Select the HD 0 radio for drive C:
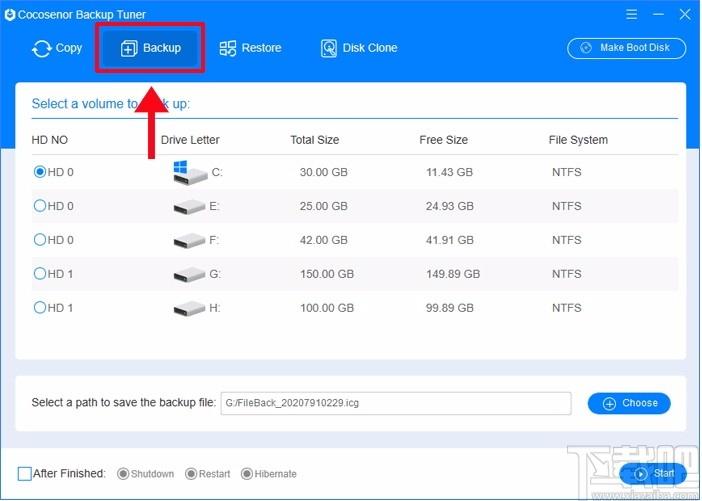The image size is (702, 501). (x=40, y=171)
